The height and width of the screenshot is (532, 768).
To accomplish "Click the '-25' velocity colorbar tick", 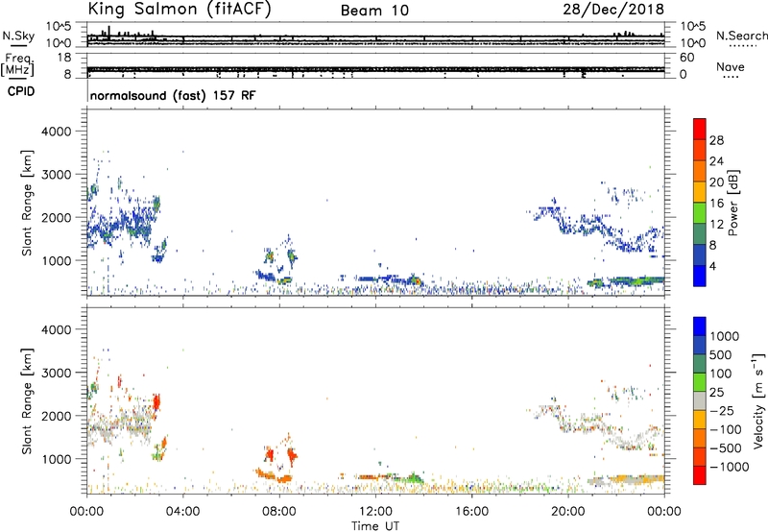I will pos(722,410).
